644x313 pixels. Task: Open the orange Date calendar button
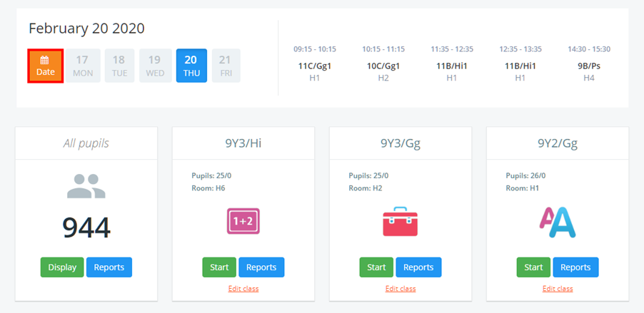point(45,66)
